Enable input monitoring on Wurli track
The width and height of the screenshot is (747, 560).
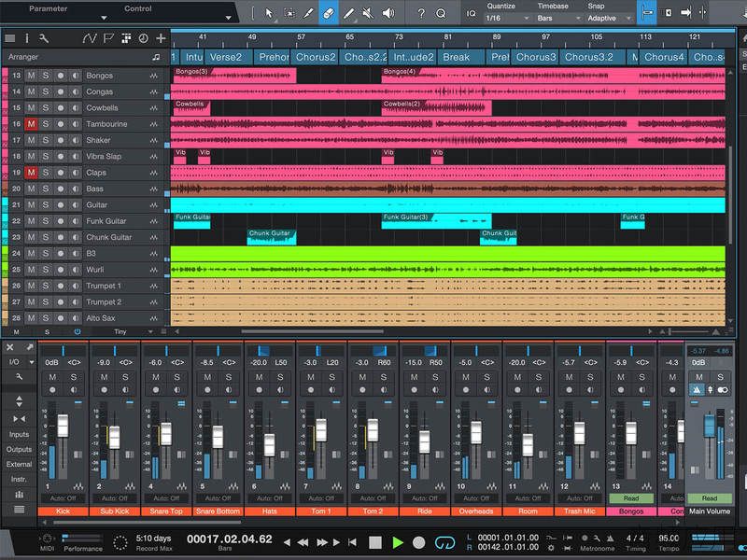point(76,270)
